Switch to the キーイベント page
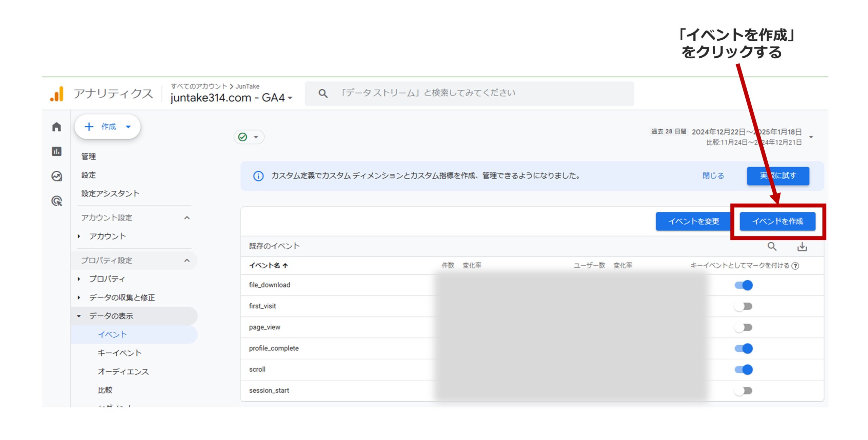Viewport: 868px width, 440px height. [x=120, y=353]
